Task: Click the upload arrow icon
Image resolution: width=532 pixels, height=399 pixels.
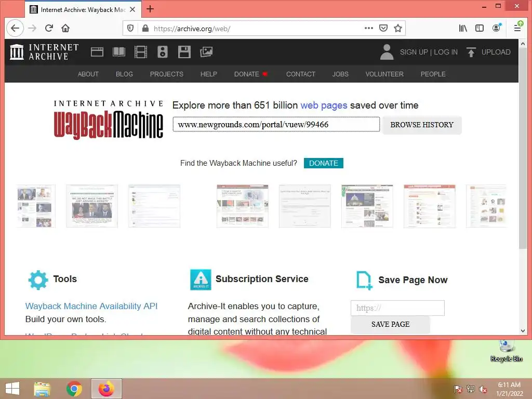Action: click(471, 52)
